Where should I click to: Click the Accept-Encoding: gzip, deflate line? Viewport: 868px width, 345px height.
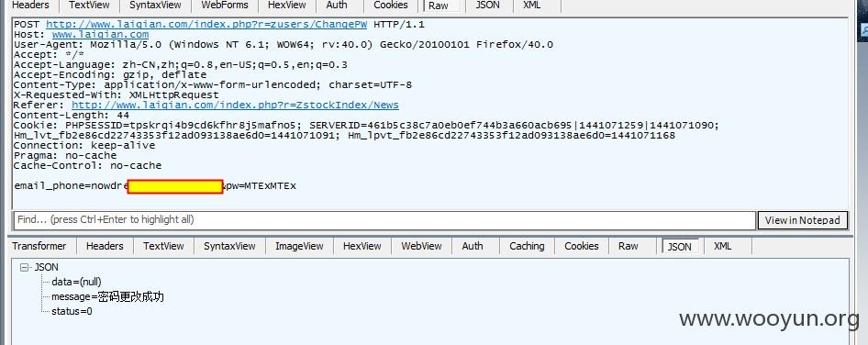tap(110, 74)
